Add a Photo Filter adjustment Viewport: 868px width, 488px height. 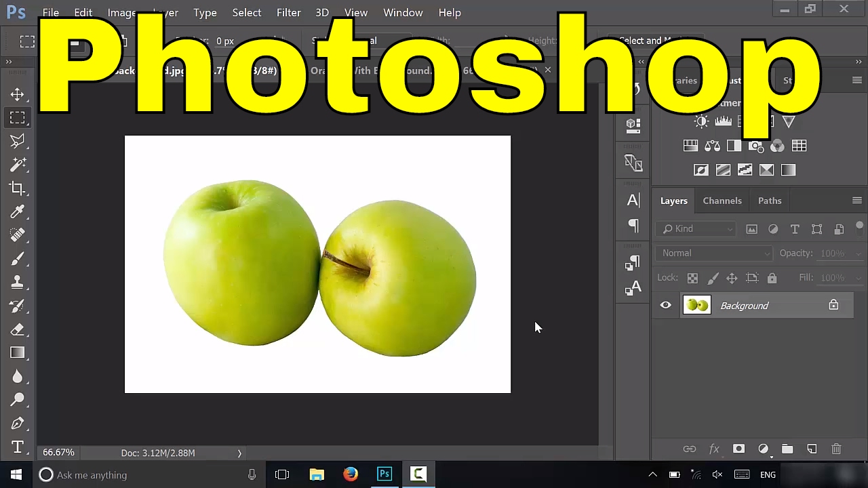pyautogui.click(x=755, y=146)
